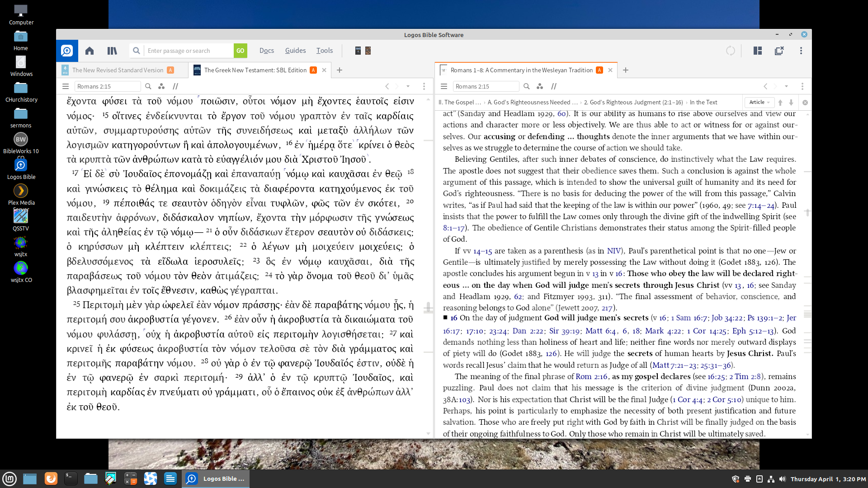Toggle navigate-up arrow next to Article selector
Screen dimensions: 868x488
click(780, 103)
